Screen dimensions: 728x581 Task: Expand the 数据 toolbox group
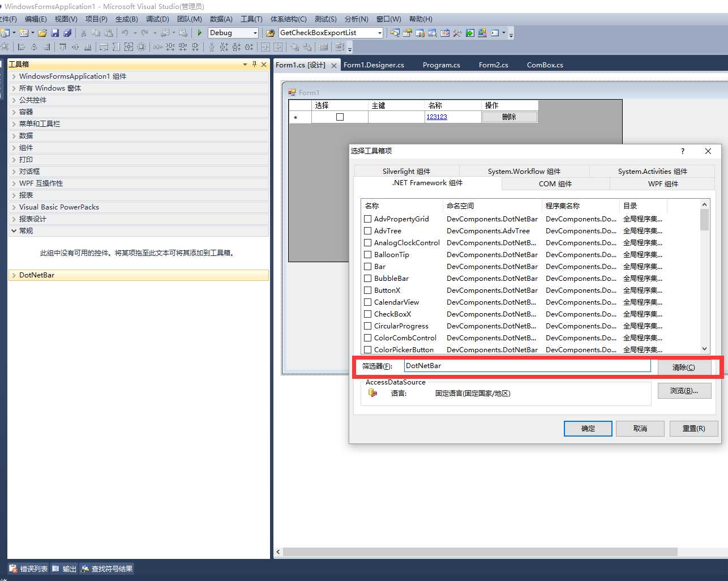[139, 135]
